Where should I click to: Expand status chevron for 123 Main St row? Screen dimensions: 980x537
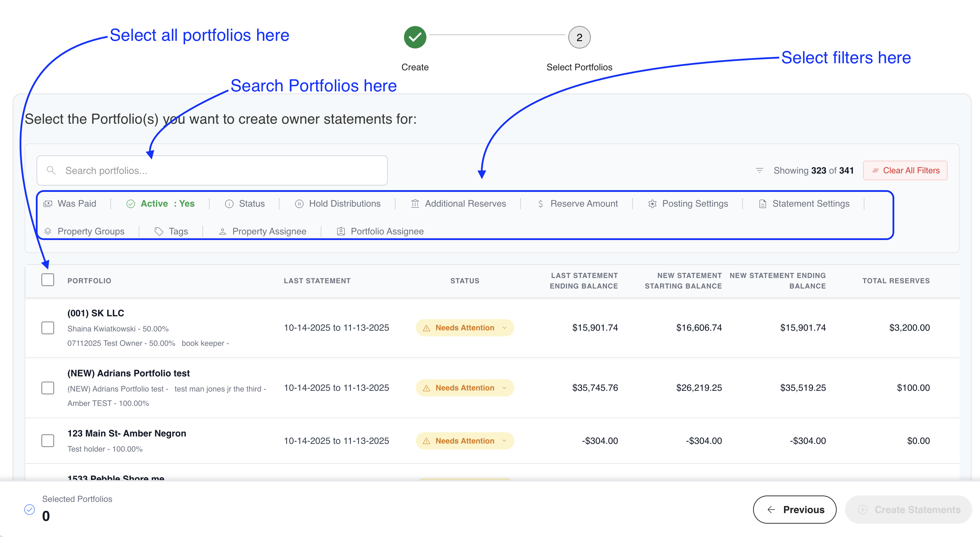click(504, 441)
